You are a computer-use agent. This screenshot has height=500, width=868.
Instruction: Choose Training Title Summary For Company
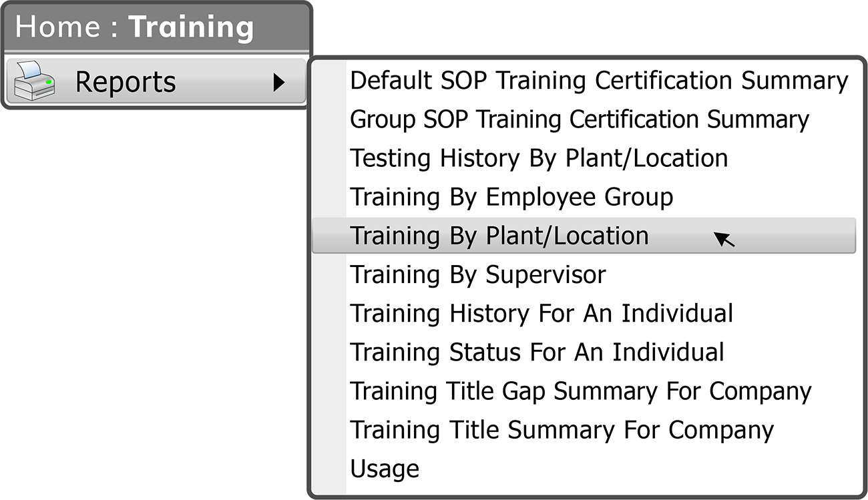click(x=562, y=429)
